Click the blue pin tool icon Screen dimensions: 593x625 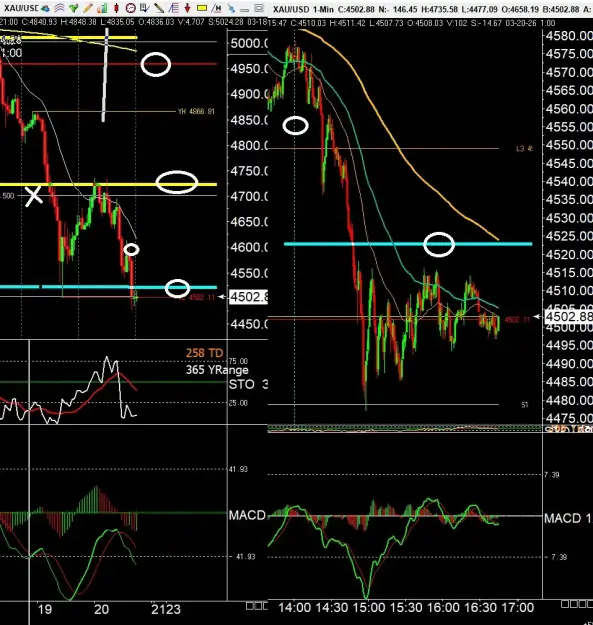(x=231, y=8)
